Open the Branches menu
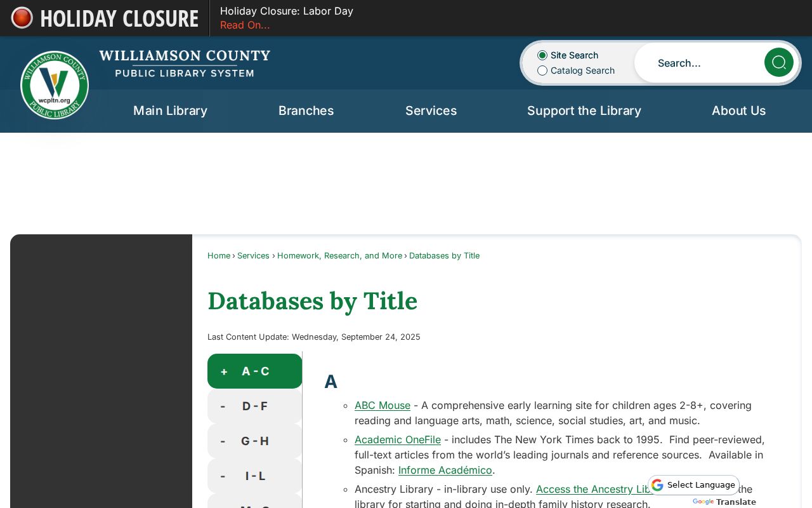Image resolution: width=812 pixels, height=508 pixels. click(x=306, y=110)
